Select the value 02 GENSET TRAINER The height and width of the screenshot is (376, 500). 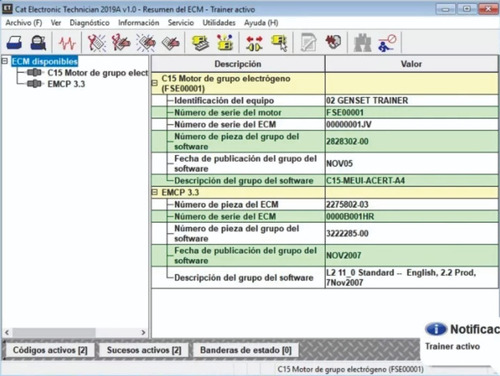(367, 101)
